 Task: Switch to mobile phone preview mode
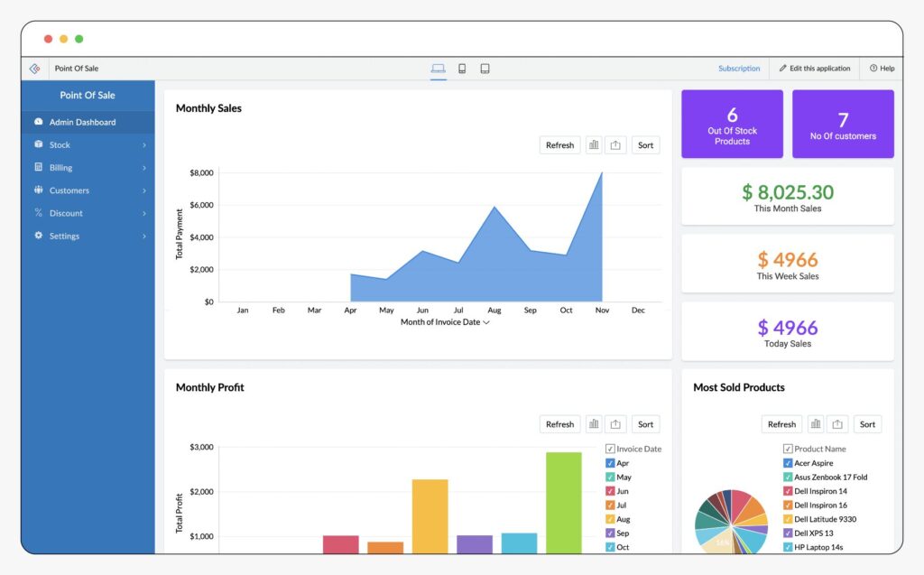(462, 68)
